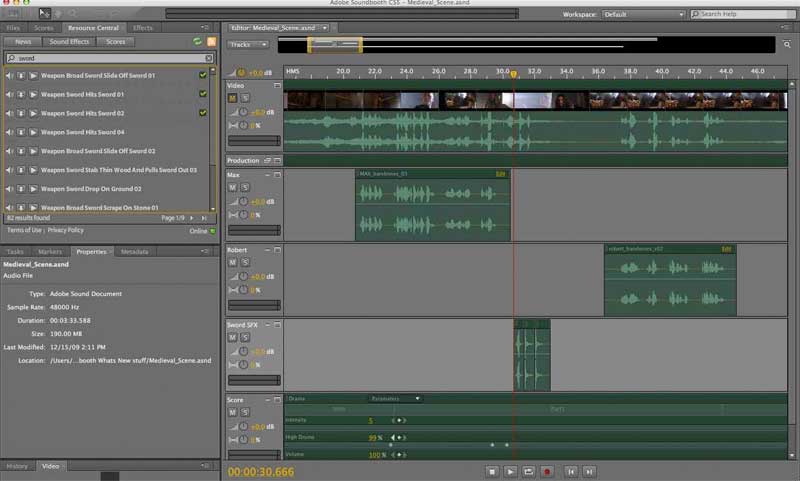Viewport: 800px width, 481px height.
Task: Click the red Record button
Action: point(547,470)
